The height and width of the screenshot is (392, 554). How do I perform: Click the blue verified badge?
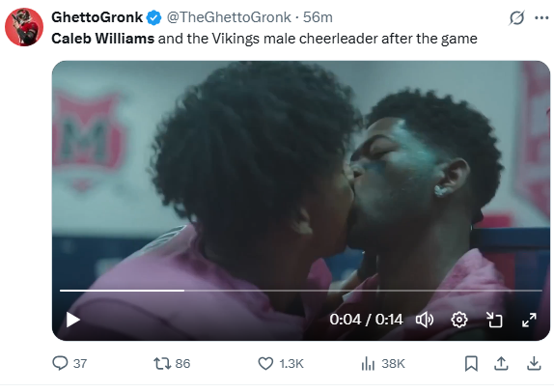pos(154,17)
